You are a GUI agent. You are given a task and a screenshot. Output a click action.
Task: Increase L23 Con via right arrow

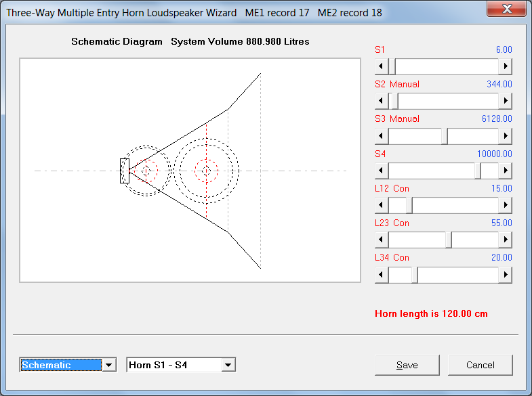[505, 240]
